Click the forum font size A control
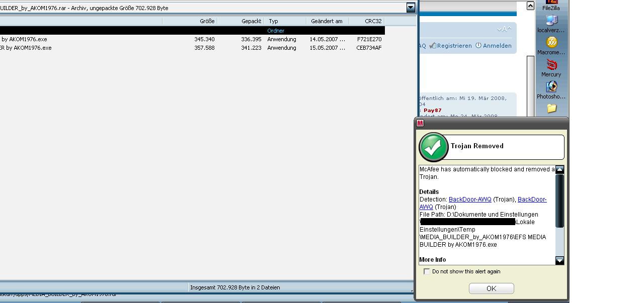 (x=504, y=29)
